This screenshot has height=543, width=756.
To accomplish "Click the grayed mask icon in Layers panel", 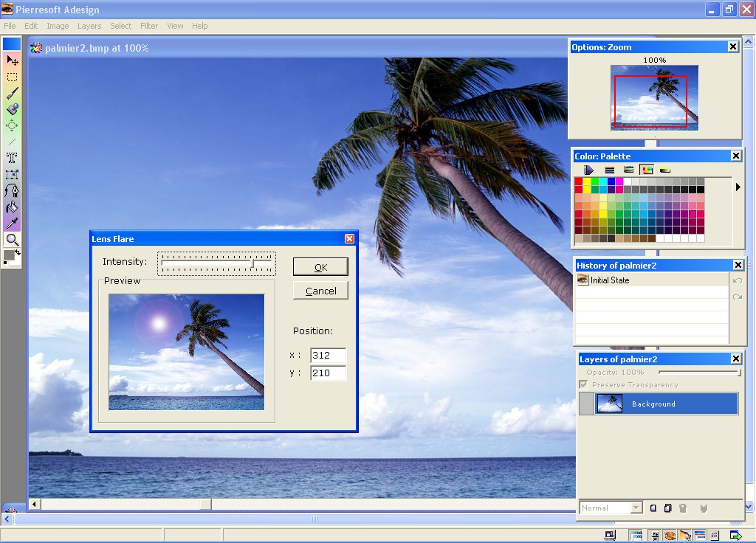I will click(x=704, y=508).
